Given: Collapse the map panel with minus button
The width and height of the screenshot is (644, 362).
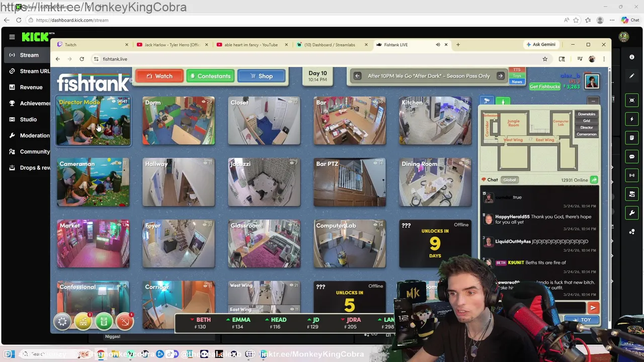Looking at the screenshot, I should pyautogui.click(x=593, y=101).
